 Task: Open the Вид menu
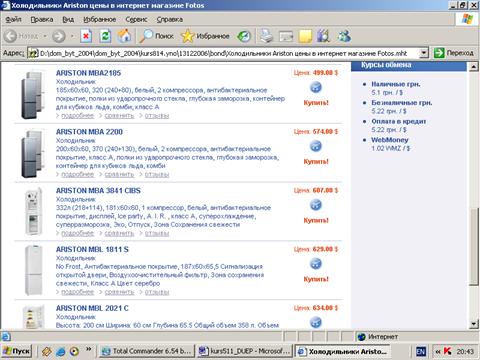tap(68, 19)
